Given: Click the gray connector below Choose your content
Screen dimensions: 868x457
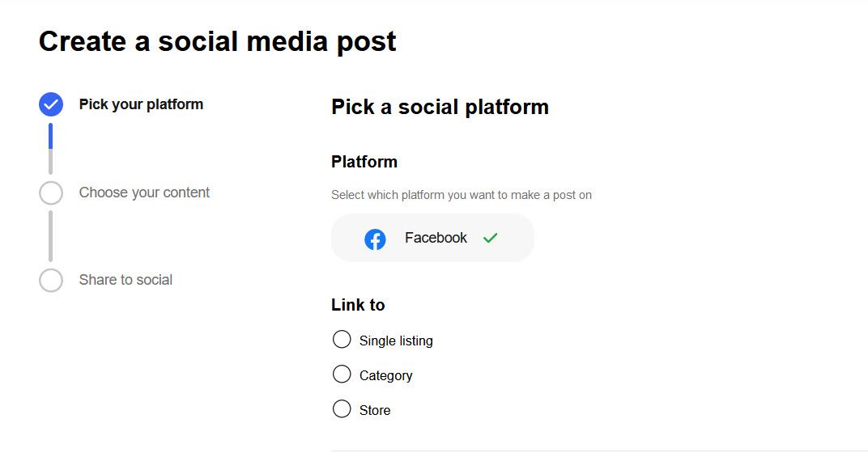Looking at the screenshot, I should (50, 236).
